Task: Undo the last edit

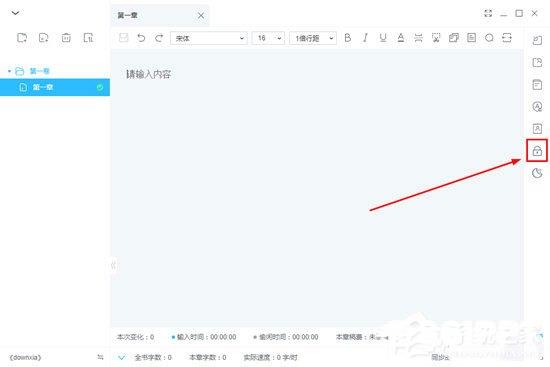Action: tap(141, 38)
